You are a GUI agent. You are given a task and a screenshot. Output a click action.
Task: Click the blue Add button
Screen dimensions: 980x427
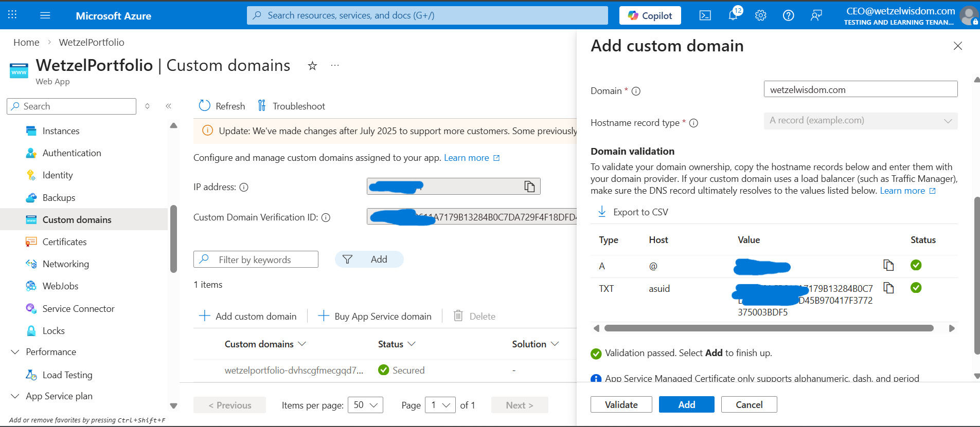686,404
